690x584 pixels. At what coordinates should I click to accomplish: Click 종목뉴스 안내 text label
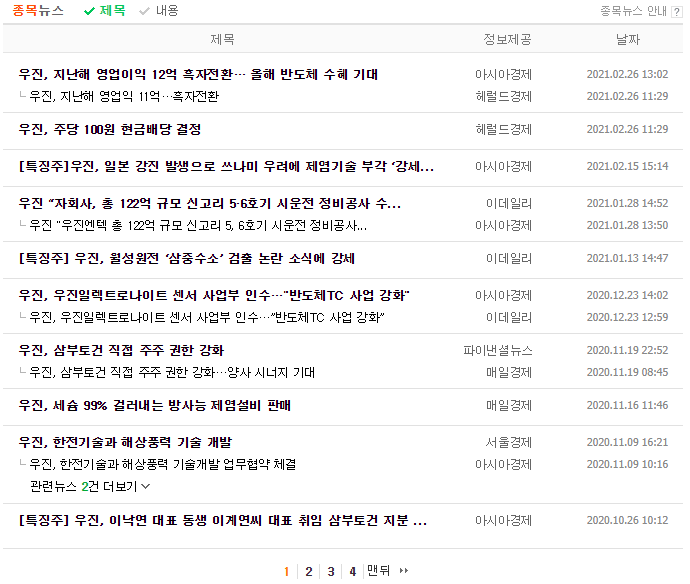tap(634, 11)
